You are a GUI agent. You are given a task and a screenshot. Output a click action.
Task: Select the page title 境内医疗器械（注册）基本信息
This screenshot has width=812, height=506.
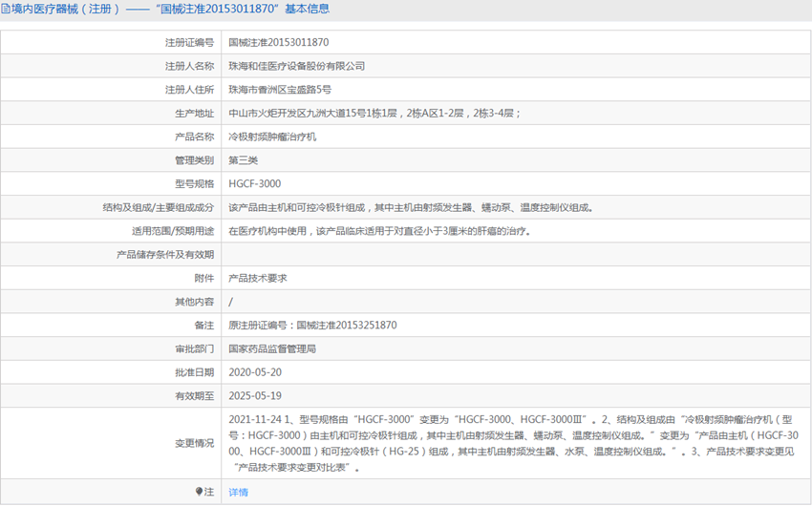pyautogui.click(x=170, y=9)
